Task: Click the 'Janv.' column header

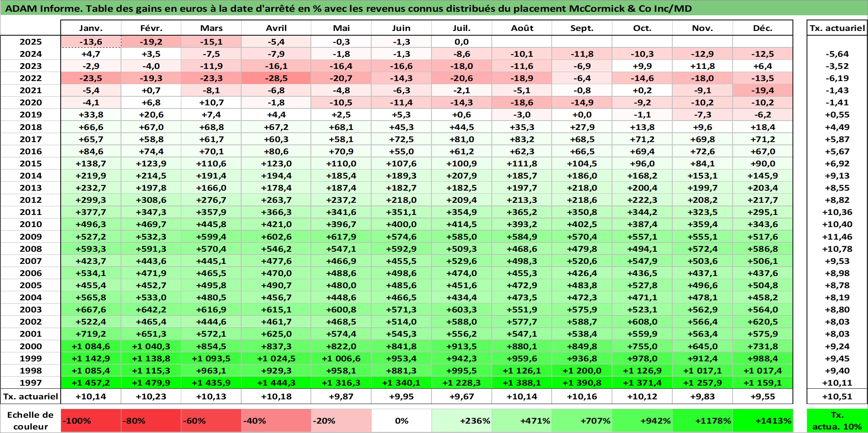Action: [x=91, y=28]
